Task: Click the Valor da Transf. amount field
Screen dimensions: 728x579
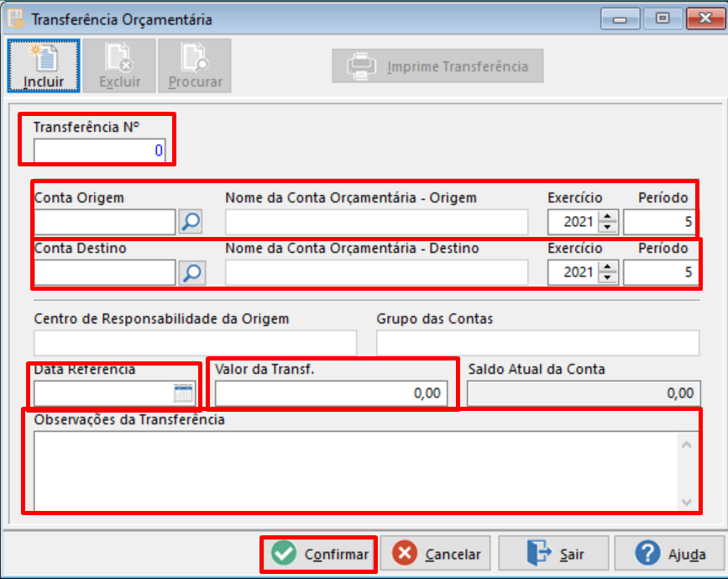Action: click(331, 393)
